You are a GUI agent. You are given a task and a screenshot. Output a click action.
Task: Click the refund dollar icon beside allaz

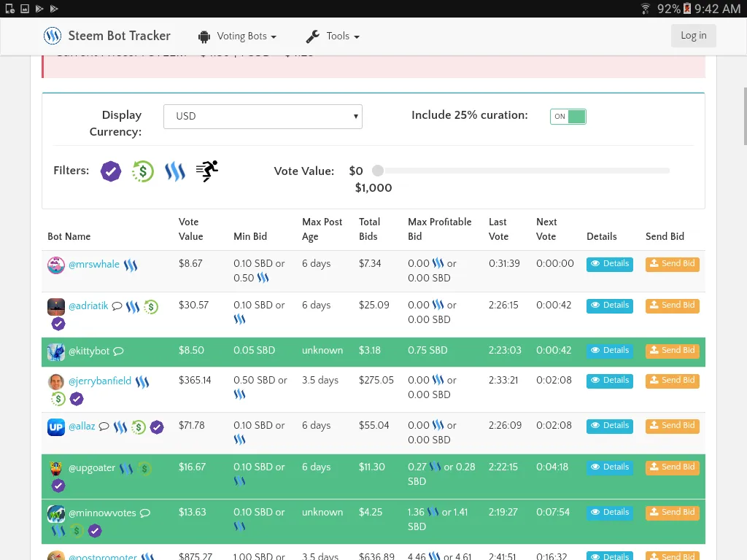[x=139, y=427]
